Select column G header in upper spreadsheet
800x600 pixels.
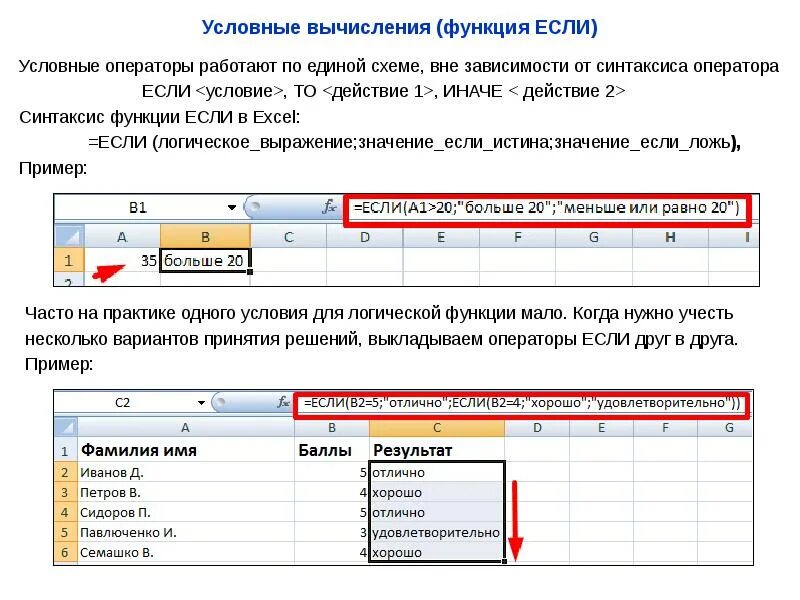[594, 237]
